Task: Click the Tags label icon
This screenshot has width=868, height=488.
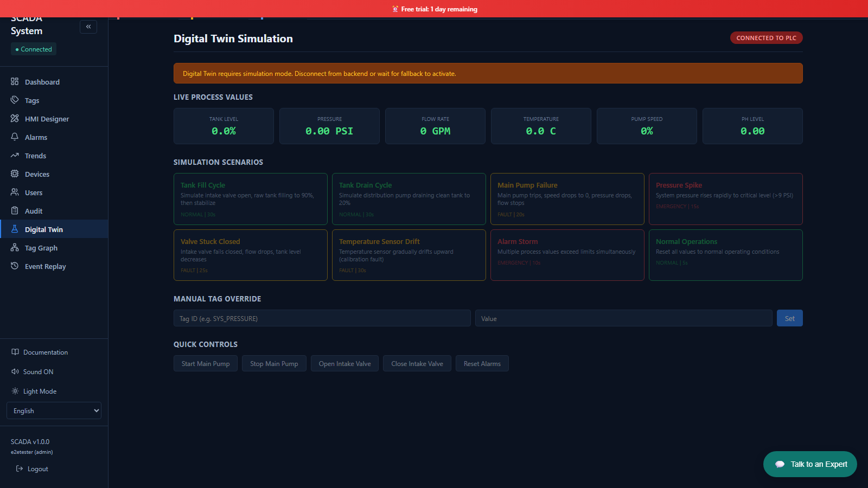Action: (x=15, y=100)
